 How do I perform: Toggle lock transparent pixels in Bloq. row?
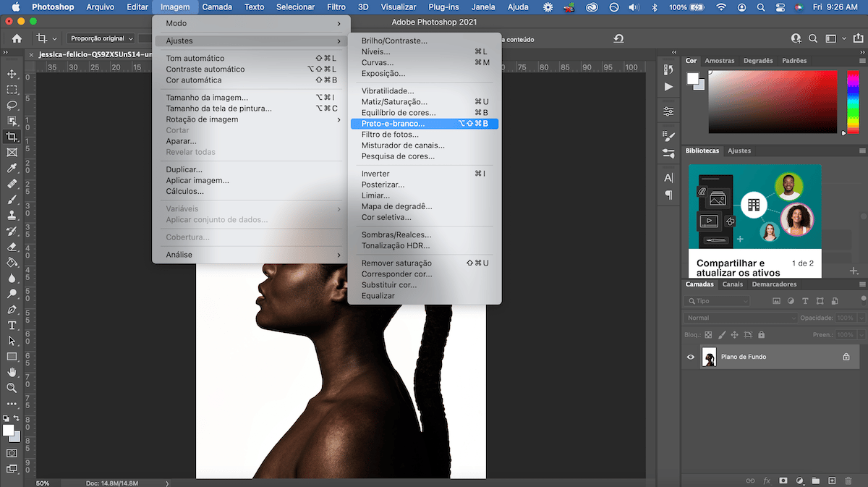[x=708, y=335]
